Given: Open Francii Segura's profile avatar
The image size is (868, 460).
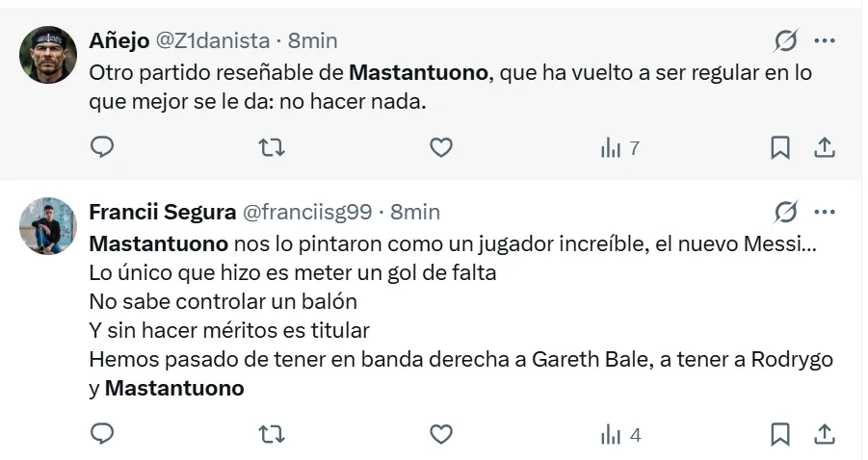Looking at the screenshot, I should 48,226.
